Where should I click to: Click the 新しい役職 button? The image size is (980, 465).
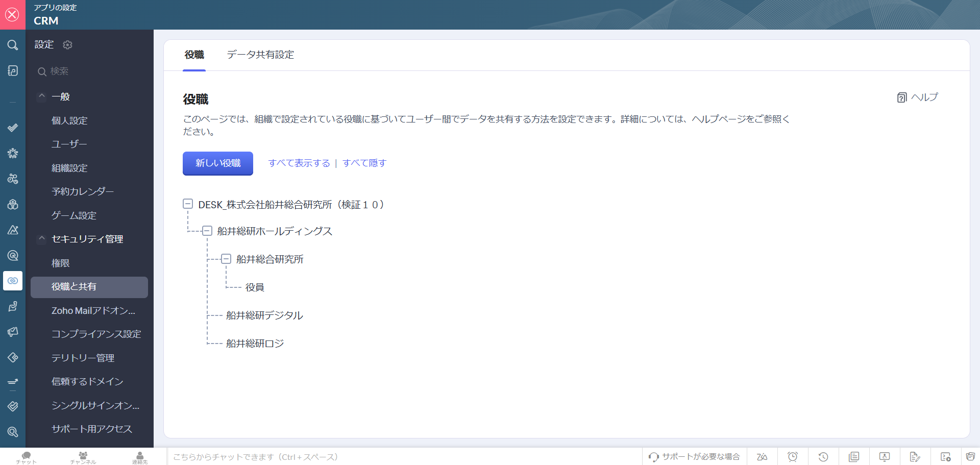pos(217,163)
